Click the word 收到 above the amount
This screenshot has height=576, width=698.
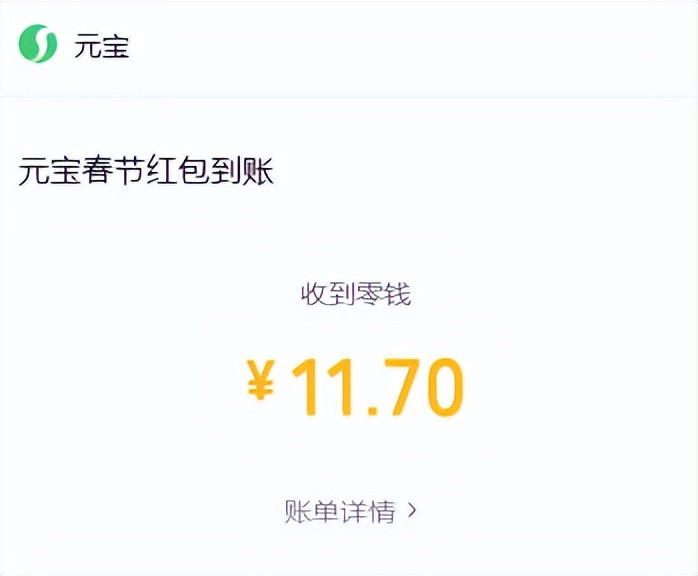click(328, 294)
